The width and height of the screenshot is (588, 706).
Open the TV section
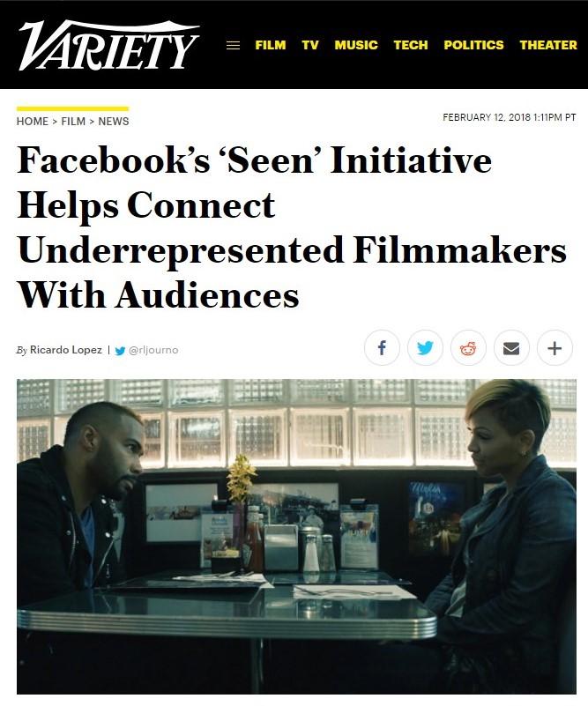pyautogui.click(x=310, y=45)
